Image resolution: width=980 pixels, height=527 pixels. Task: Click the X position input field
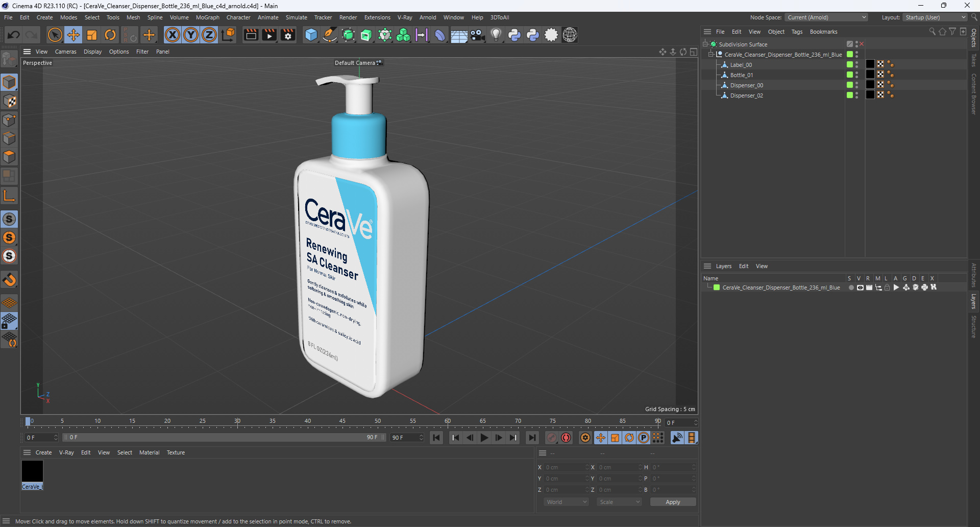coord(567,467)
